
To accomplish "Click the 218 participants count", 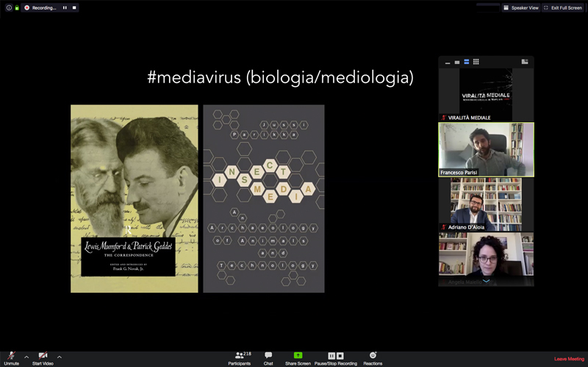I will [247, 354].
